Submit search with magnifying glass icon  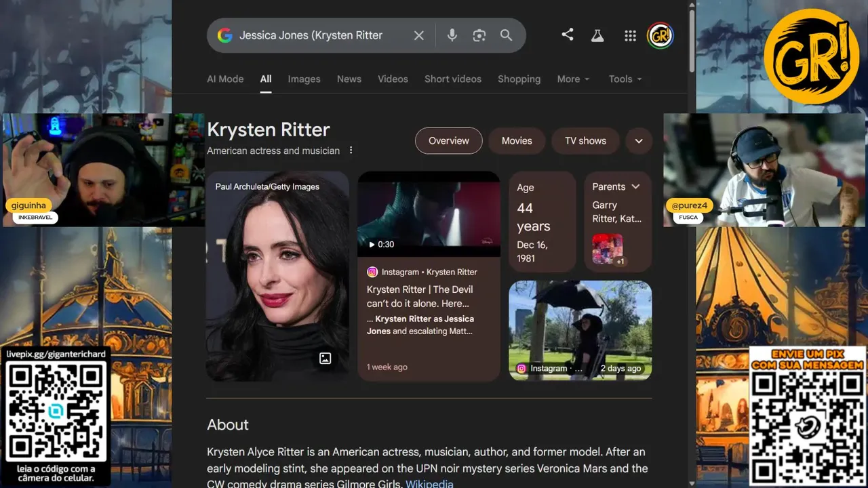[506, 35]
